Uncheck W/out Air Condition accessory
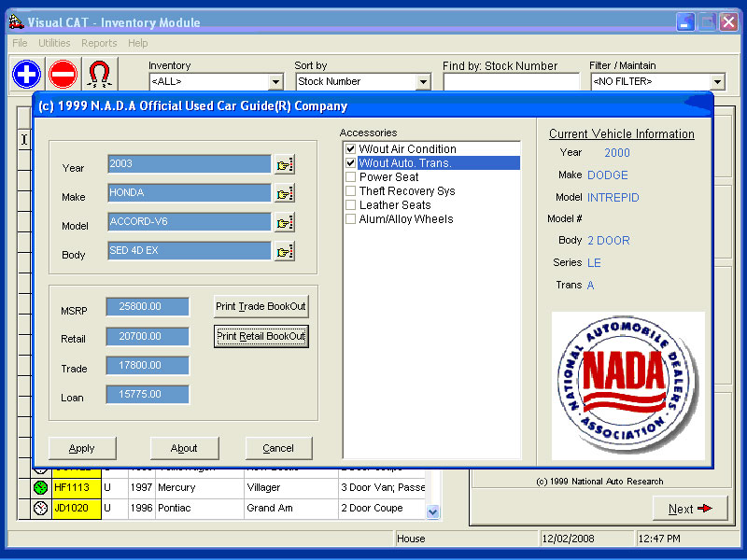The height and width of the screenshot is (560, 747). (351, 149)
